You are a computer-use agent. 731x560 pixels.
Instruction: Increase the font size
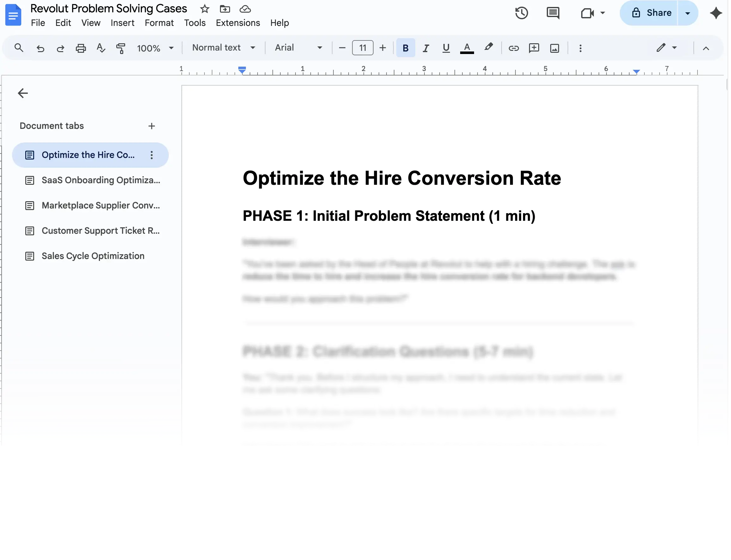click(383, 48)
